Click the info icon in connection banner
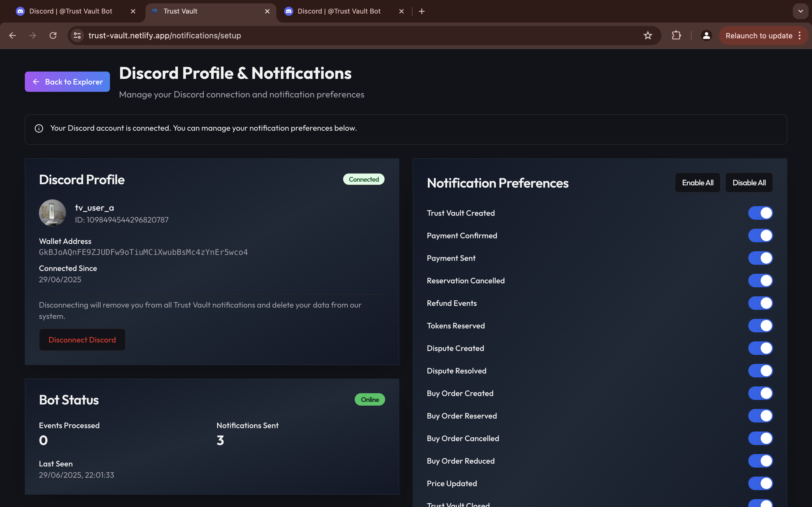Image resolution: width=812 pixels, height=507 pixels. pos(39,128)
